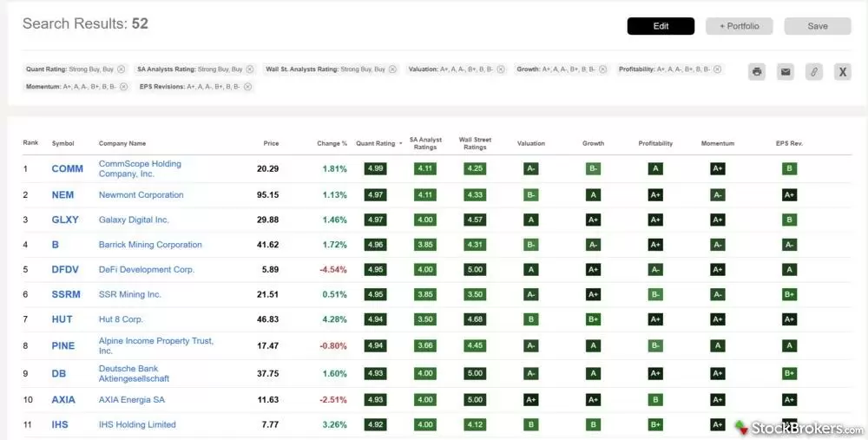The width and height of the screenshot is (868, 440).
Task: Click the Edit button
Action: (x=661, y=26)
